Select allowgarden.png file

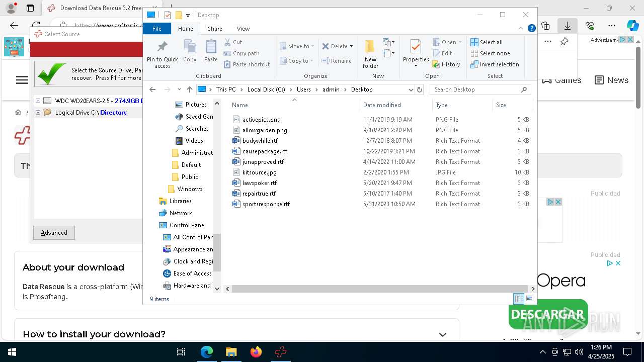265,130
